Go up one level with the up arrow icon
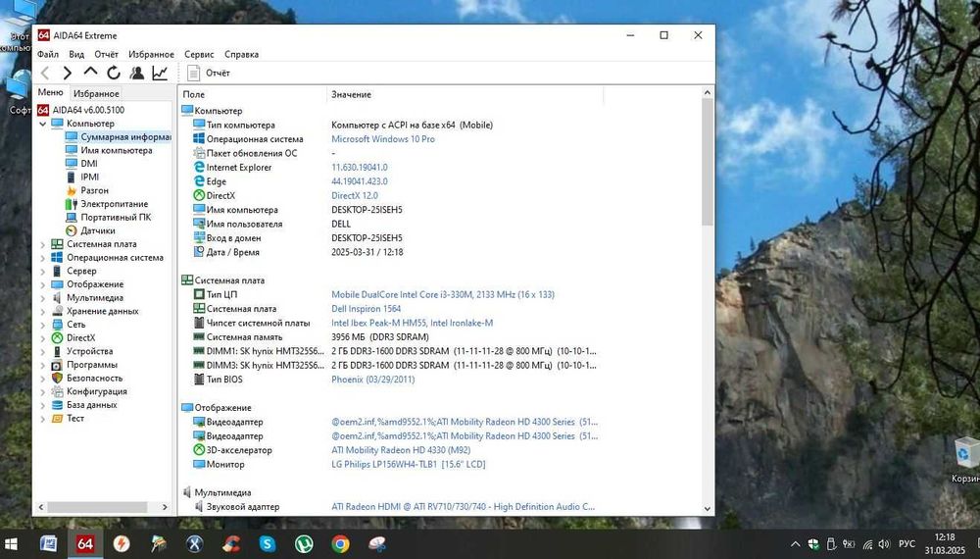This screenshot has height=559, width=980. click(90, 73)
